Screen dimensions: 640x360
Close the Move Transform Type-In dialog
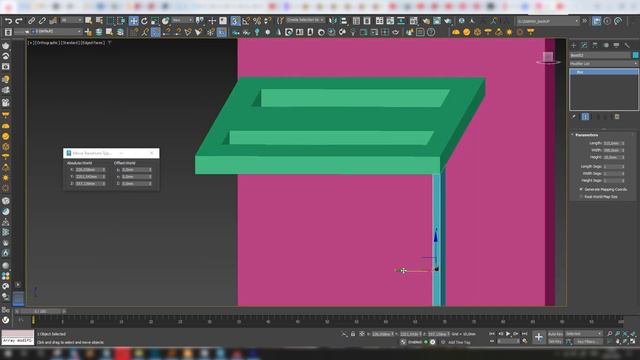(152, 153)
